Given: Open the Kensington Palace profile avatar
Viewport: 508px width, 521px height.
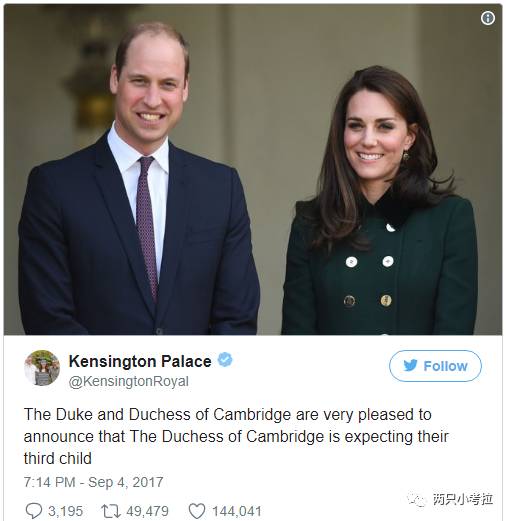Looking at the screenshot, I should point(42,368).
